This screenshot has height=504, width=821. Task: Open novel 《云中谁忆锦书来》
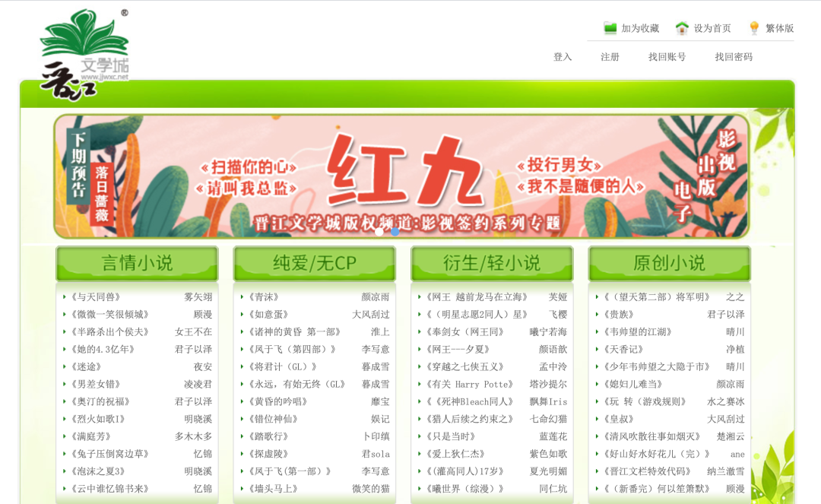pyautogui.click(x=110, y=489)
